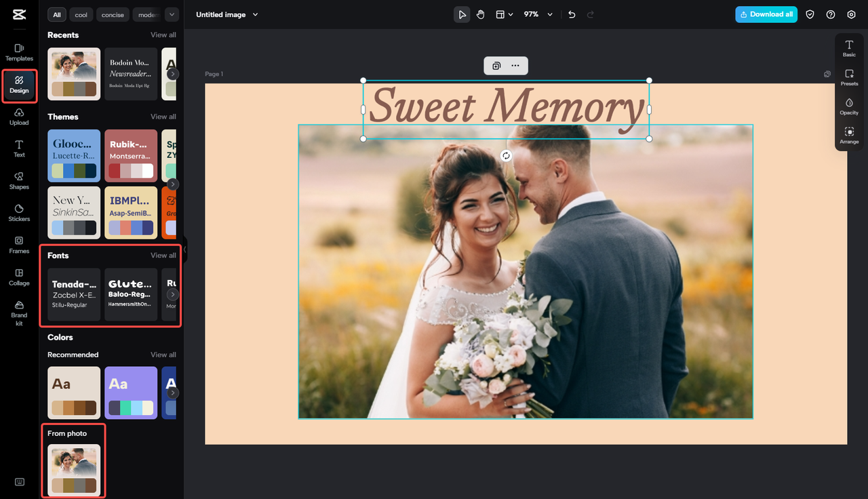Open the Frames panel
Image resolution: width=868 pixels, height=499 pixels.
tap(18, 245)
